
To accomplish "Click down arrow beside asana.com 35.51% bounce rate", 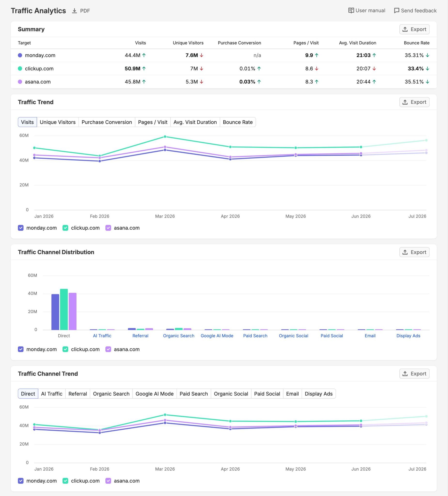I will coord(428,82).
